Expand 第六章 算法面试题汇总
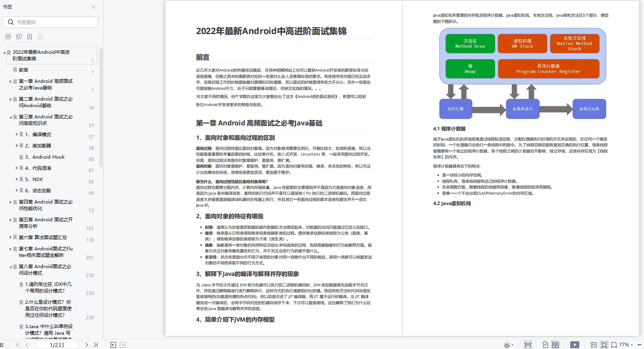Screen dimensions: 644x349 click(10, 238)
